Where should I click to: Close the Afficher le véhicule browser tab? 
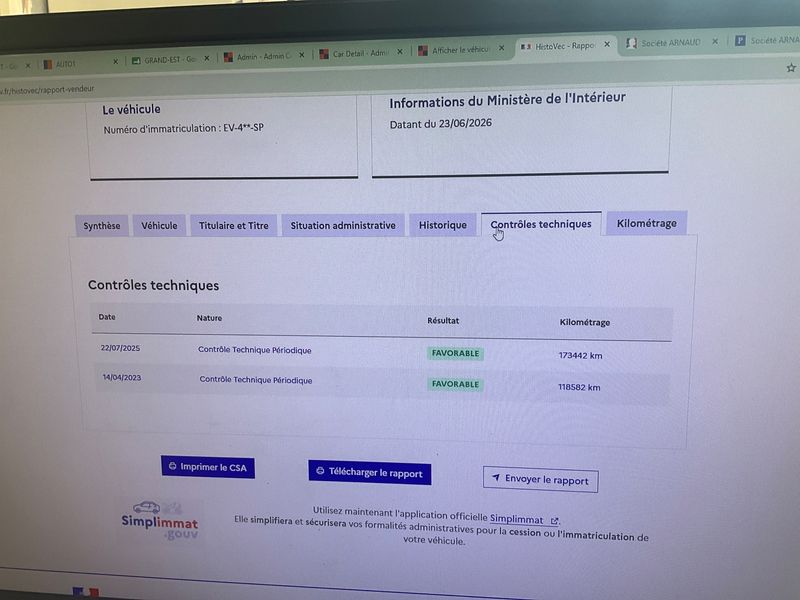click(x=502, y=48)
